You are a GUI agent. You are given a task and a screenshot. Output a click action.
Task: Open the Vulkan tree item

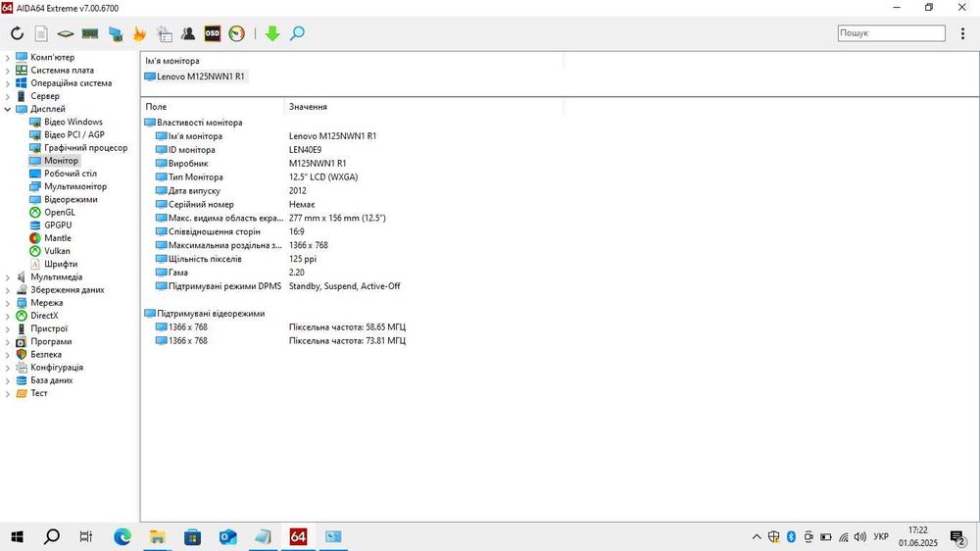pyautogui.click(x=57, y=251)
